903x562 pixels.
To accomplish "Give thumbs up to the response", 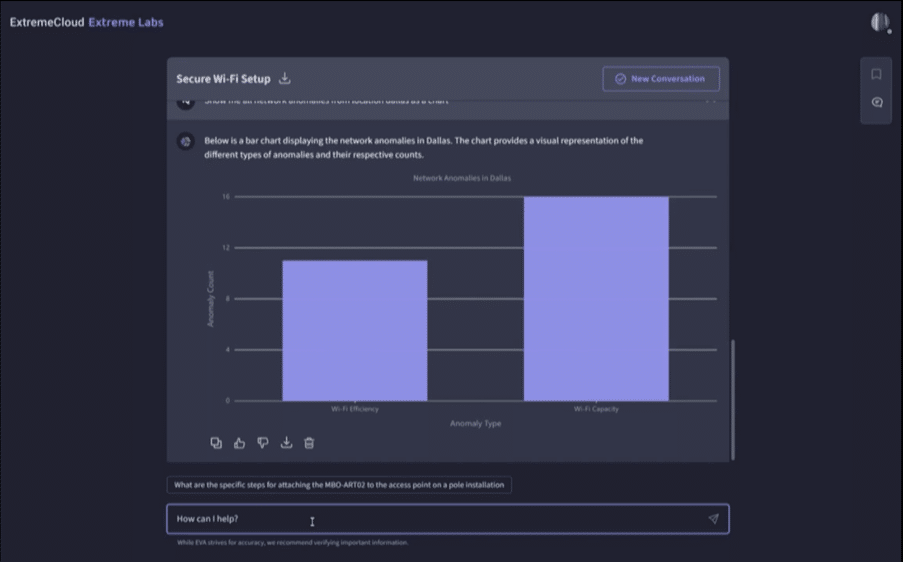I will [x=239, y=443].
